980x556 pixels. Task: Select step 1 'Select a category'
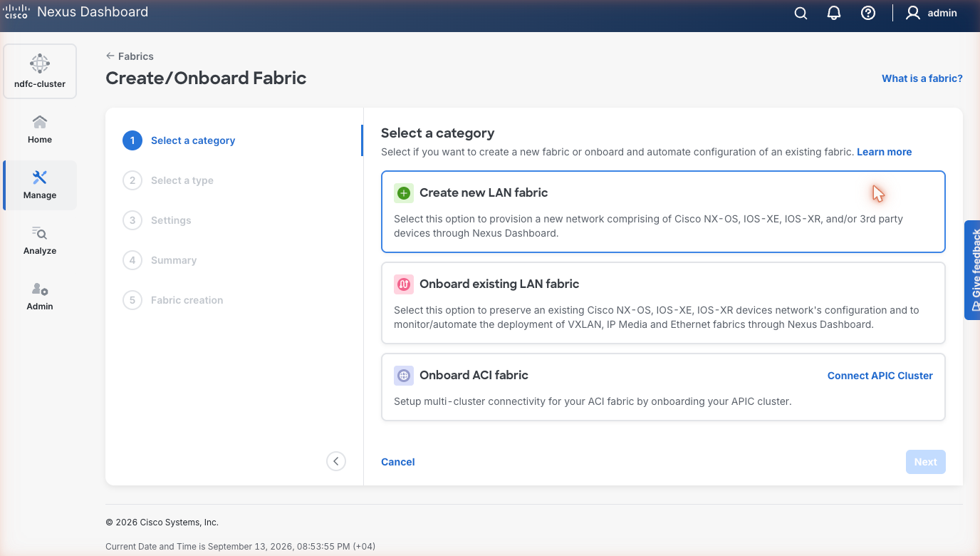179,140
